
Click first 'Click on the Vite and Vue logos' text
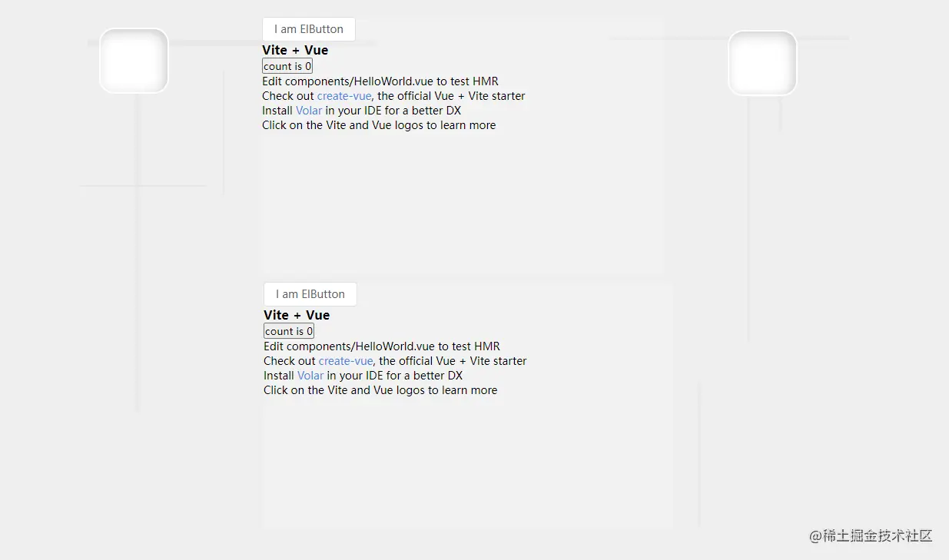point(379,125)
